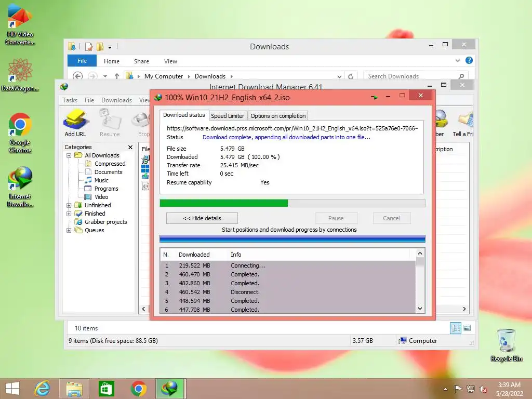
Task: Click the IDM taskbar button
Action: [x=170, y=389]
